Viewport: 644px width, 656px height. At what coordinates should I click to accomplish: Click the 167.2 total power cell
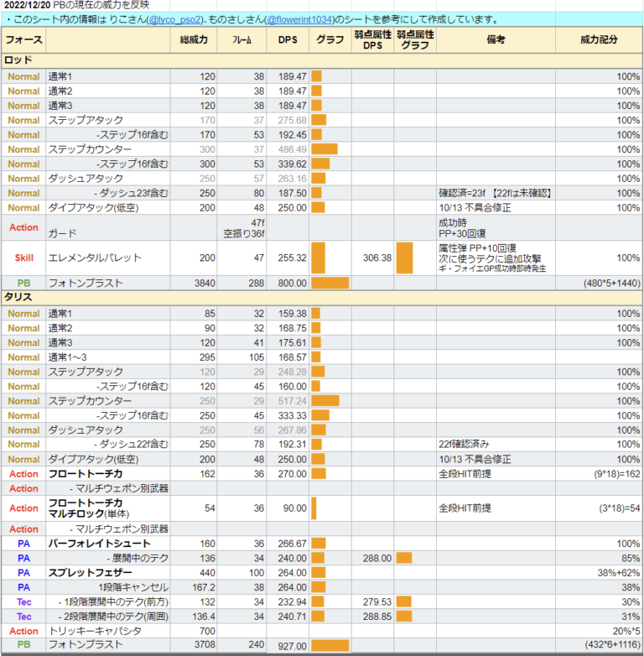194,587
